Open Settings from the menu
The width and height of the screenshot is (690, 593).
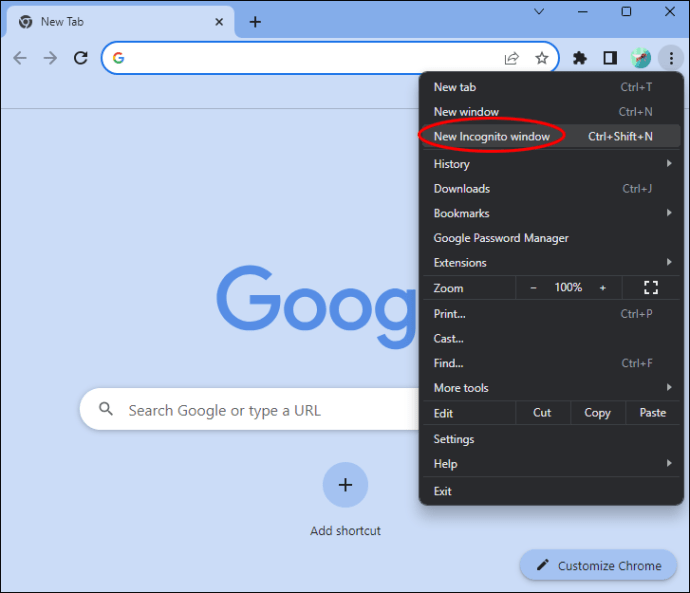[551, 439]
